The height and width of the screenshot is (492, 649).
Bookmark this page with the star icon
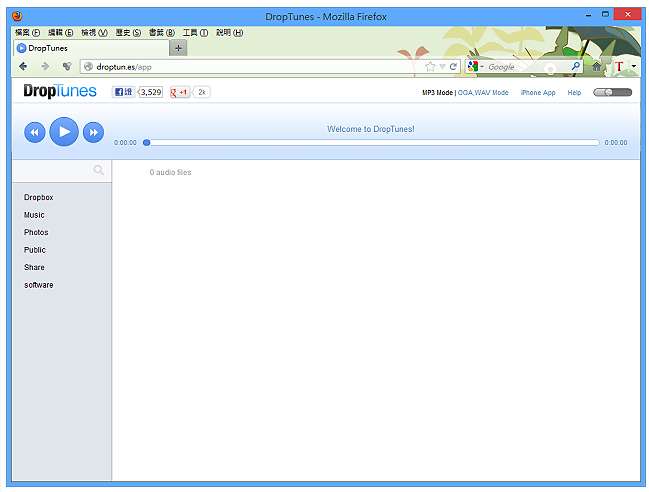[x=430, y=67]
